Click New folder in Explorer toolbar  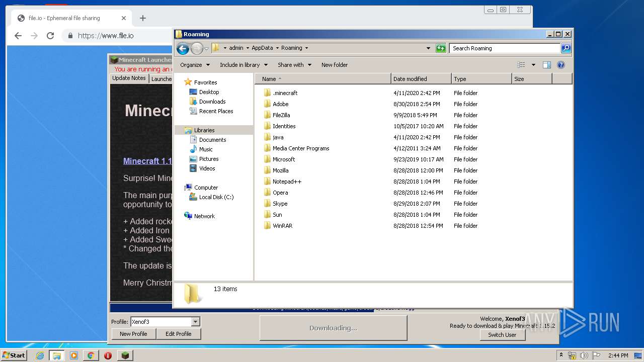click(335, 65)
